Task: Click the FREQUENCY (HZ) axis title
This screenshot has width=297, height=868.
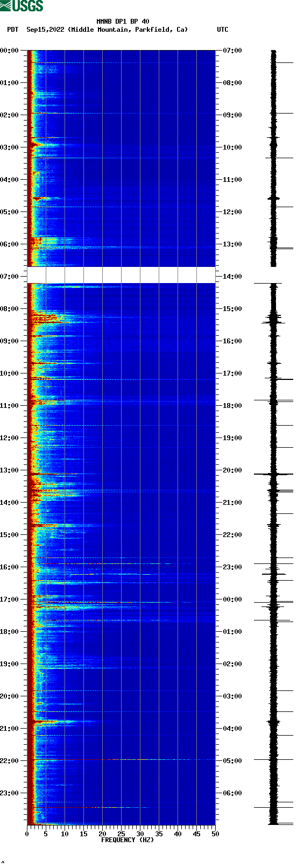Action: coord(128,840)
